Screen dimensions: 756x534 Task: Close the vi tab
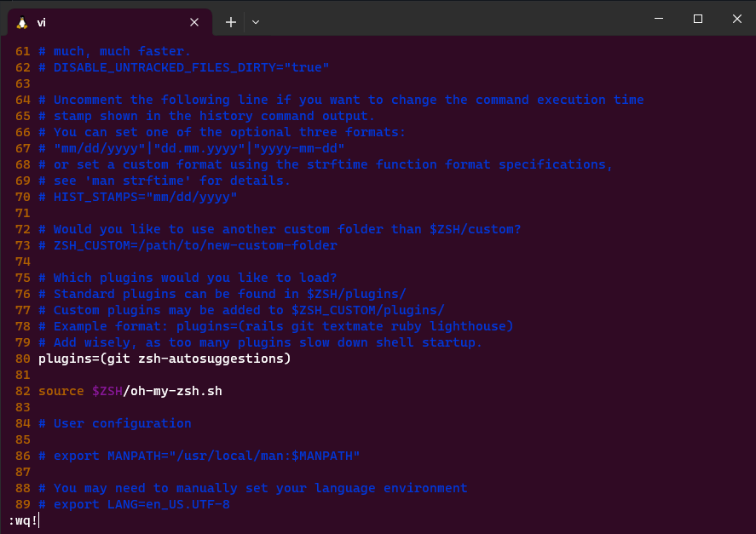(x=194, y=22)
